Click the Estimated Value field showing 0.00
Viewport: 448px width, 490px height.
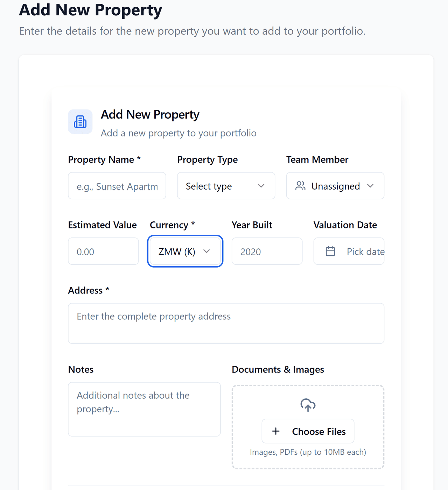(103, 251)
